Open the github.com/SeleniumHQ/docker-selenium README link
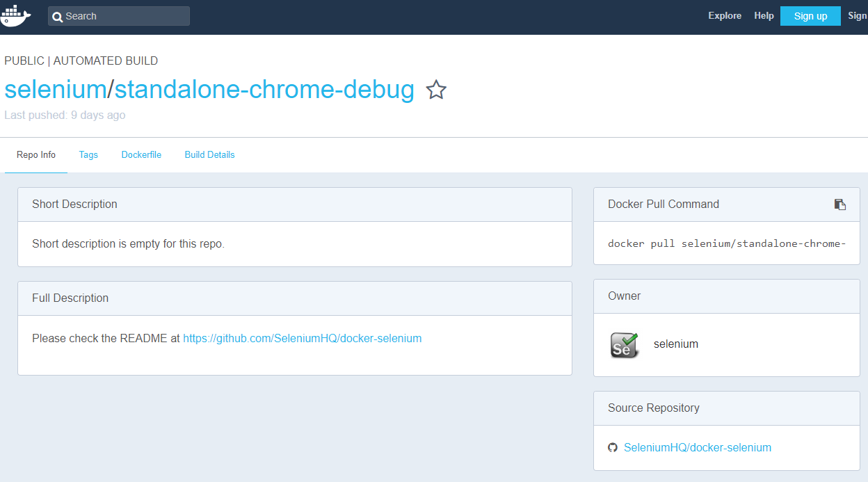 (302, 339)
